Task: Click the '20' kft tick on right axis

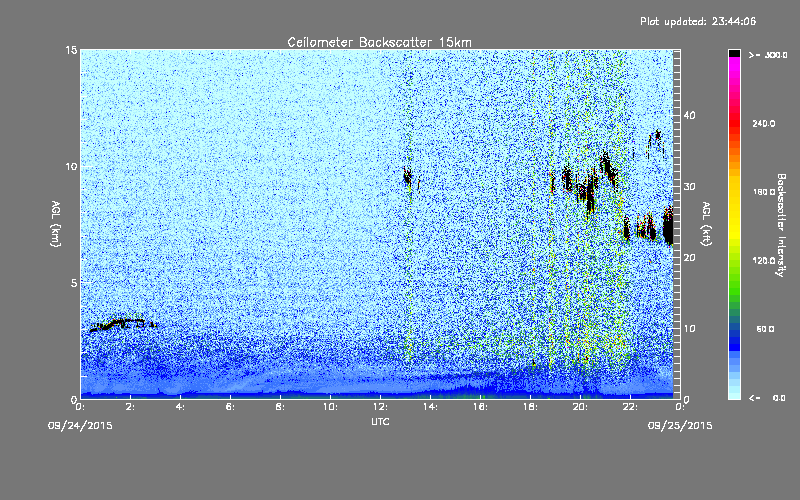Action: (x=689, y=258)
